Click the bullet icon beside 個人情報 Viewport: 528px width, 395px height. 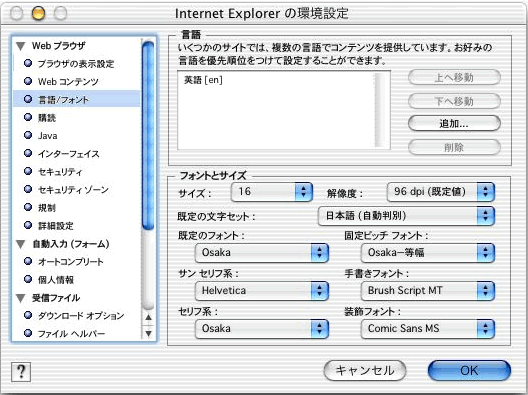point(28,279)
